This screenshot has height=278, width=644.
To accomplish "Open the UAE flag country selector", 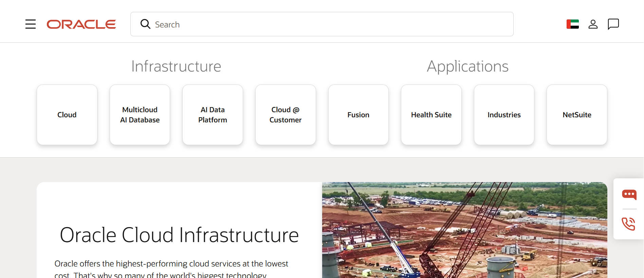I will pos(573,24).
